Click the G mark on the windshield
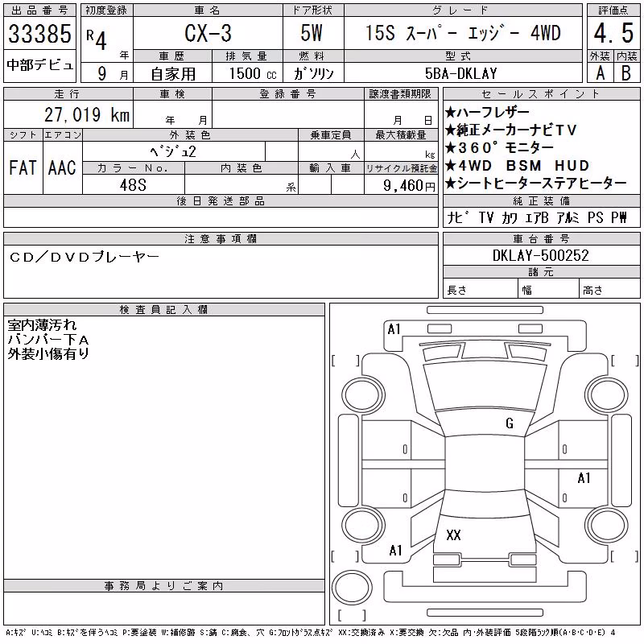The width and height of the screenshot is (644, 644). (x=510, y=423)
